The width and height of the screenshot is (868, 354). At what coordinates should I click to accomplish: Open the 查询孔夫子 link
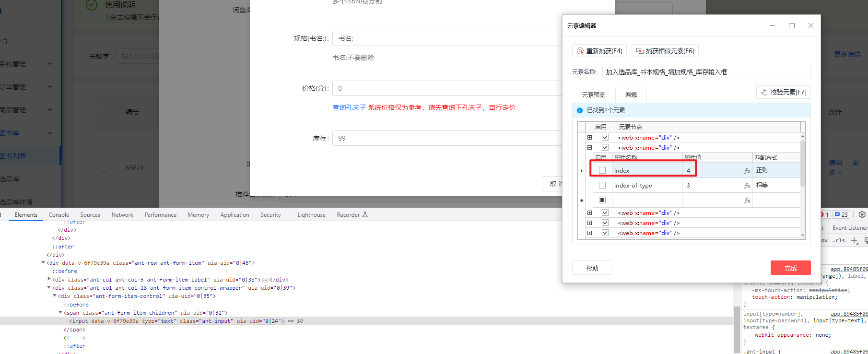pos(349,107)
